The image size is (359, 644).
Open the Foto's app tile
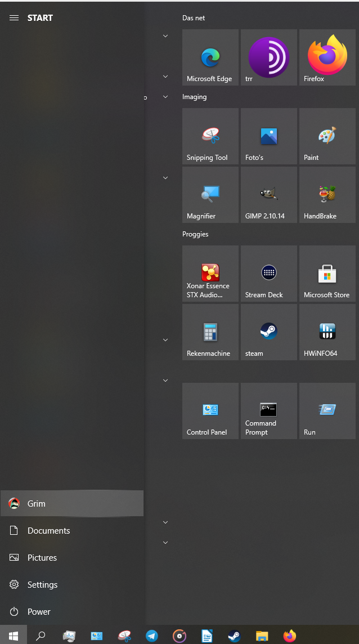click(268, 136)
